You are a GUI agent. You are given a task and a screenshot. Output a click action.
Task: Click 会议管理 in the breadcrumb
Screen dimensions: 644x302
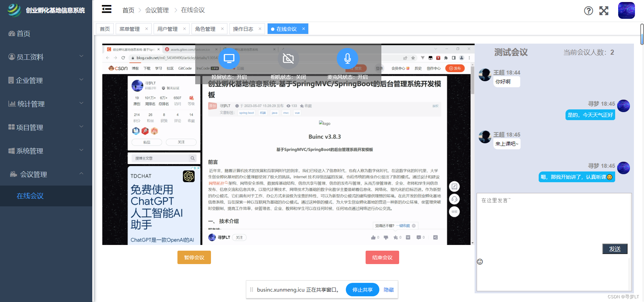click(x=157, y=10)
